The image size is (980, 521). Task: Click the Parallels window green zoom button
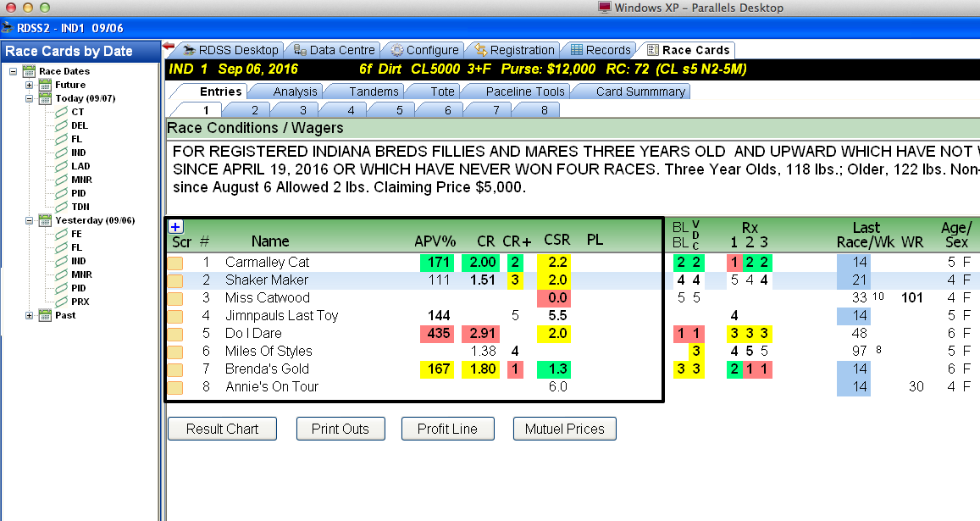point(44,8)
